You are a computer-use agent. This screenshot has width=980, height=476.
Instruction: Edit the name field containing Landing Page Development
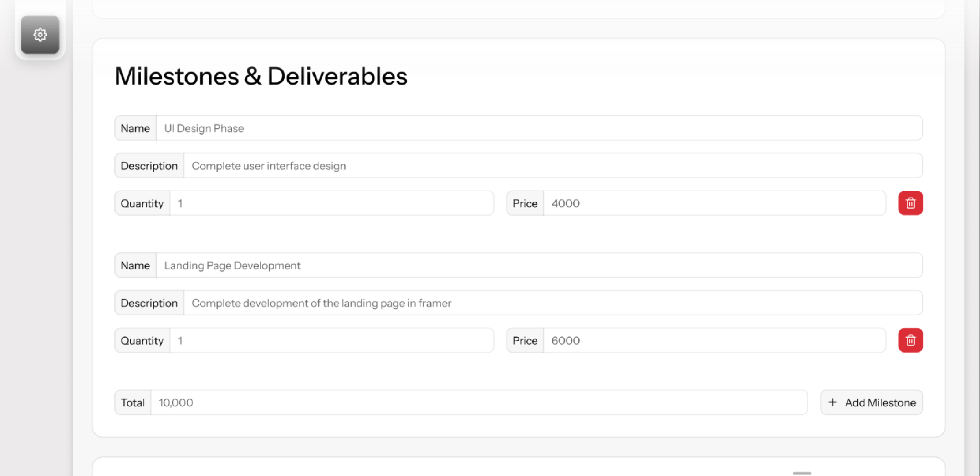tap(539, 265)
